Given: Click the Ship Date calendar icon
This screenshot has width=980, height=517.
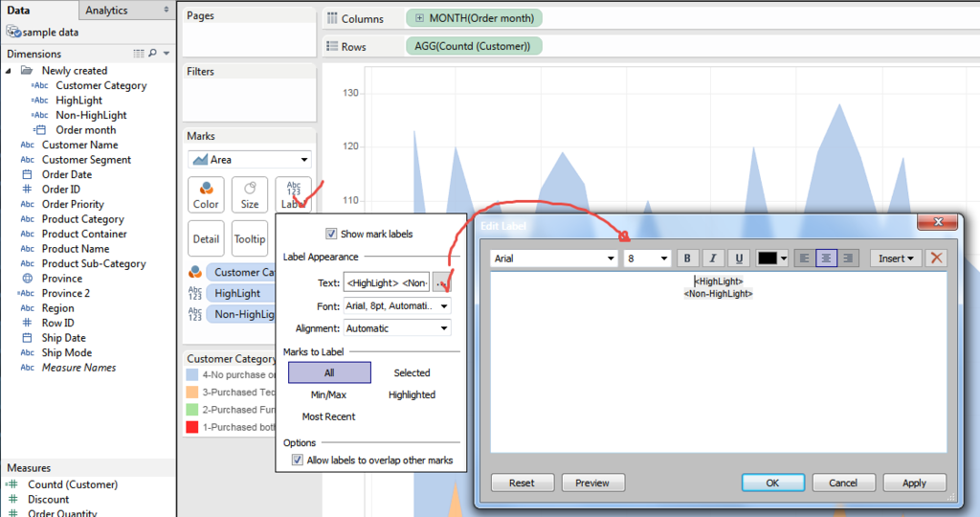Looking at the screenshot, I should 28,338.
